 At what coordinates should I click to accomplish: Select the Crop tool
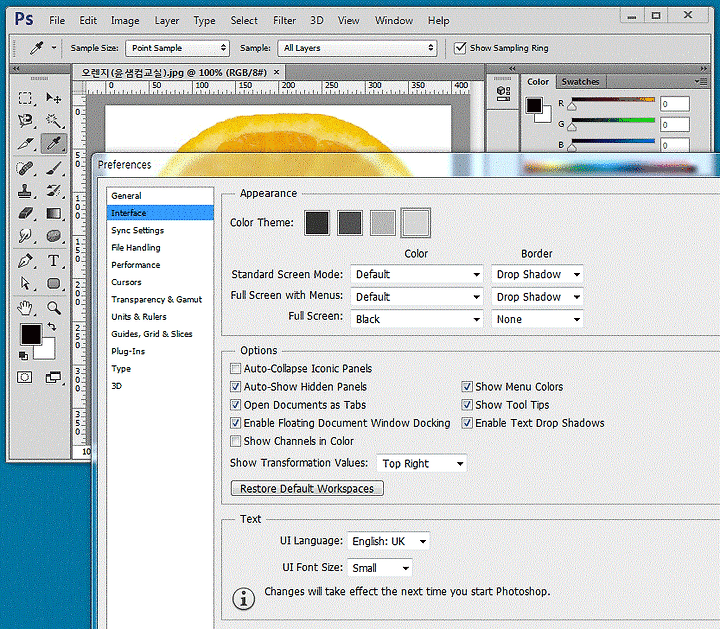click(25, 144)
